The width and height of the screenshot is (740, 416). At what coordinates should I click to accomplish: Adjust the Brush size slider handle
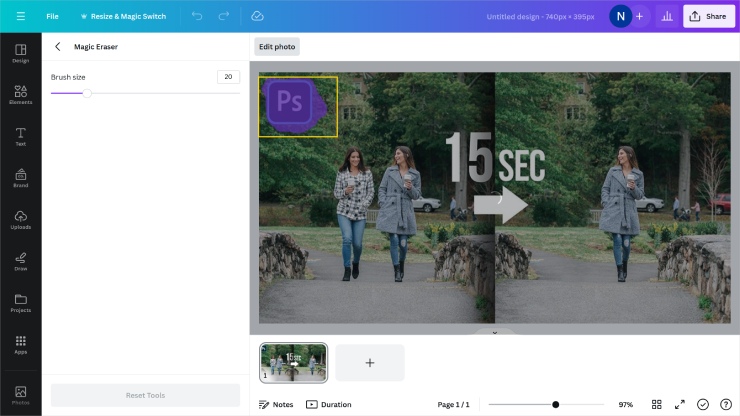point(87,93)
